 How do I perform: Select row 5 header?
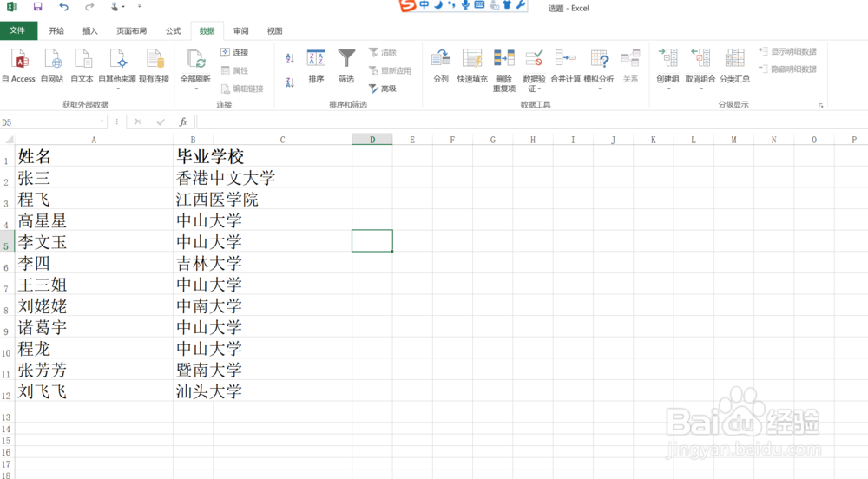click(x=7, y=241)
